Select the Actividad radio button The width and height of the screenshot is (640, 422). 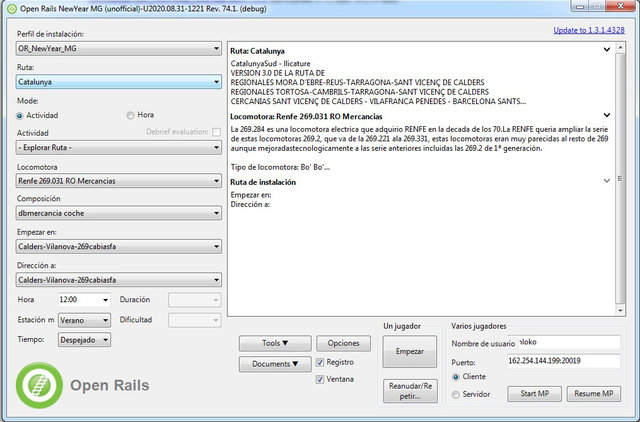tap(21, 115)
